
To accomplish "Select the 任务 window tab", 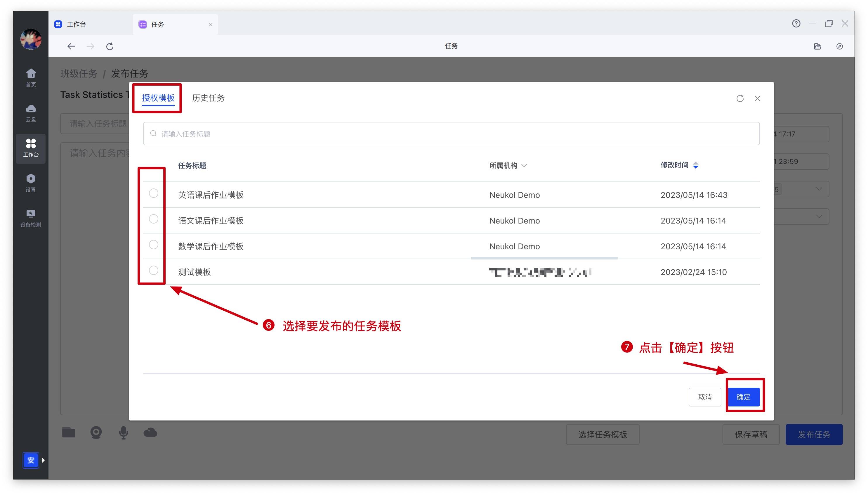I will 175,25.
